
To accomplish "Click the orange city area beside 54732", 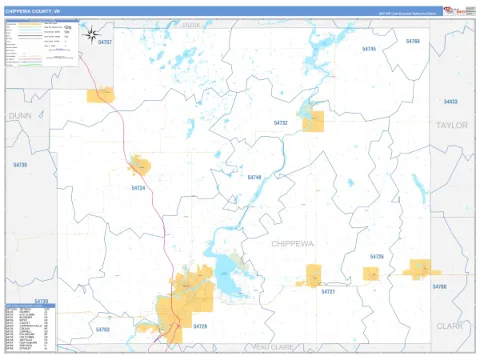I will click(313, 121).
